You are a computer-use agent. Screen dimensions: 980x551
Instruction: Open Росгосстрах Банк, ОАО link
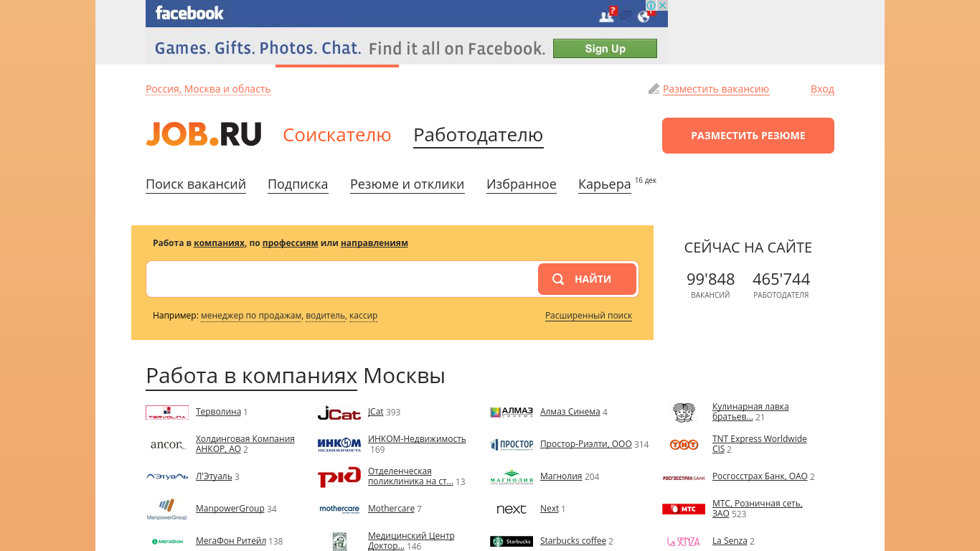point(760,476)
